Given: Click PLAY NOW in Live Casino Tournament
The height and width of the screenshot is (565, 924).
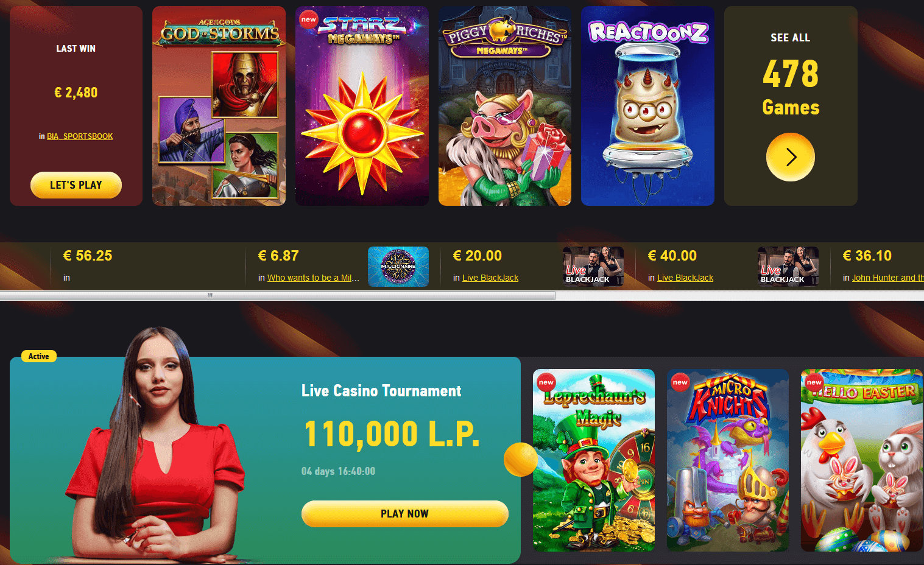Looking at the screenshot, I should [x=405, y=514].
